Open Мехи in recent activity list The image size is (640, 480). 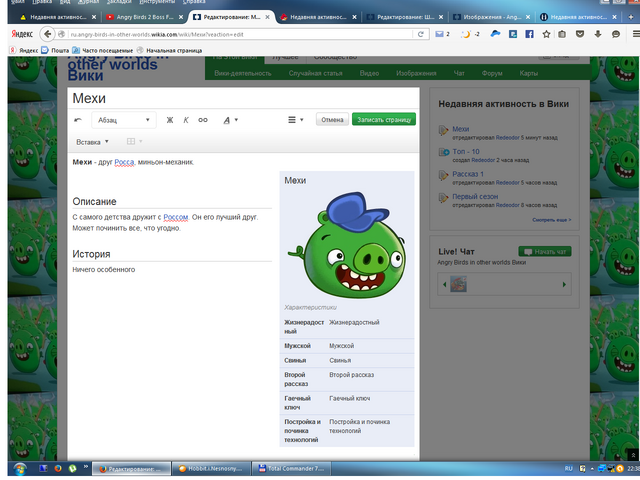(460, 129)
